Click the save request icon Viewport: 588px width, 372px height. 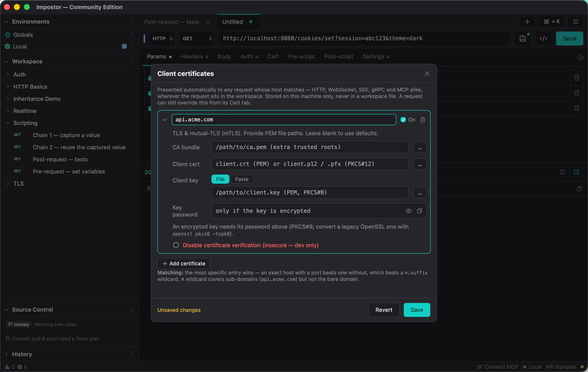tap(523, 39)
